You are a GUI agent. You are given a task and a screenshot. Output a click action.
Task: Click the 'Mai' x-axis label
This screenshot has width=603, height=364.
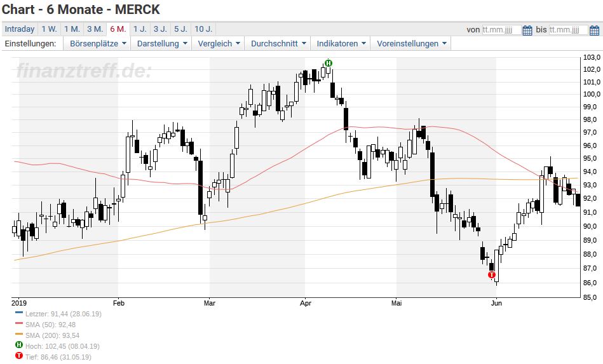click(396, 303)
